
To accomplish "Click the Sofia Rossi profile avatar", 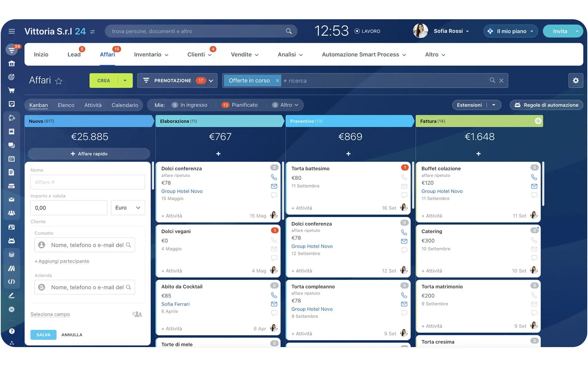I will pos(420,31).
